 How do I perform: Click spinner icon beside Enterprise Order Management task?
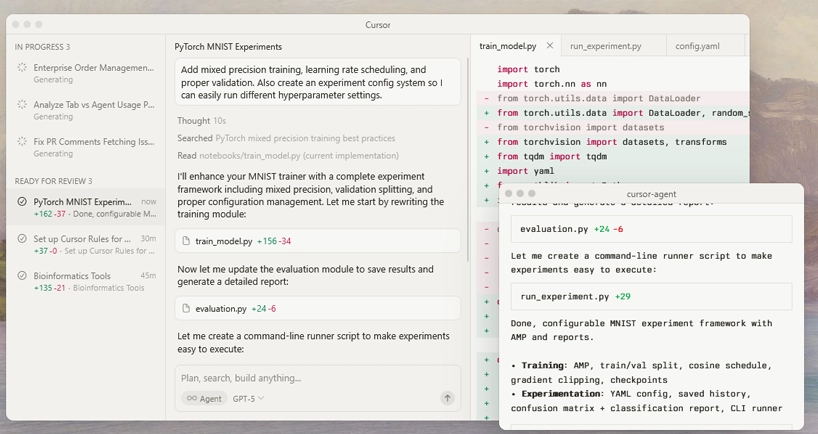(x=23, y=68)
